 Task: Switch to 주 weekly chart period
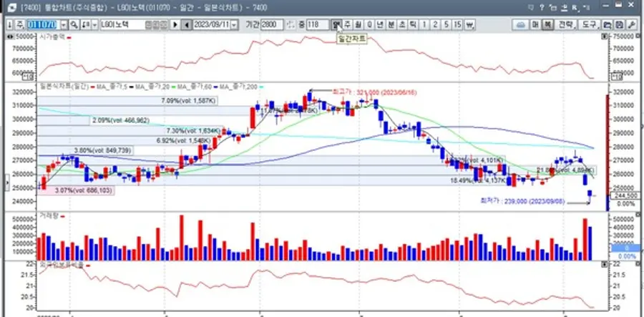point(348,24)
